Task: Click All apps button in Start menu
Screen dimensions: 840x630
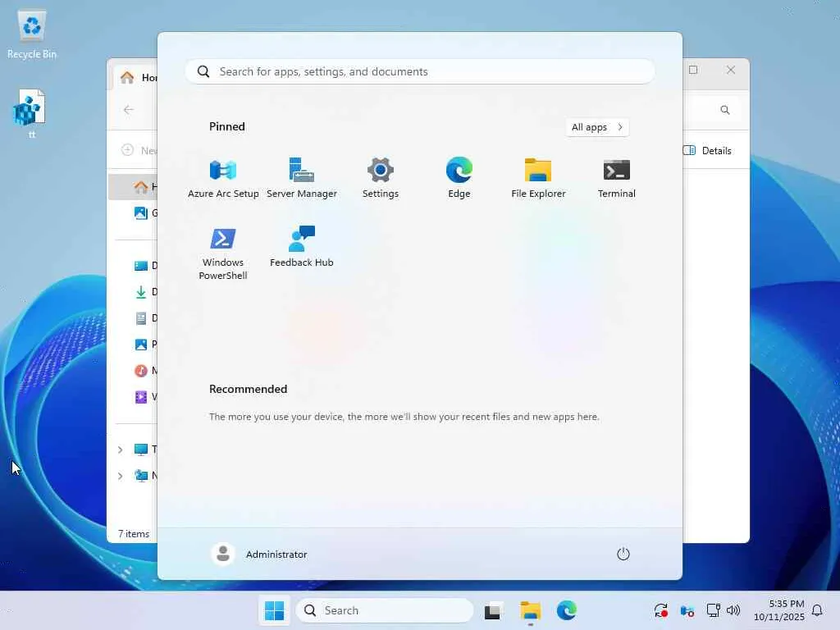Action: point(597,127)
